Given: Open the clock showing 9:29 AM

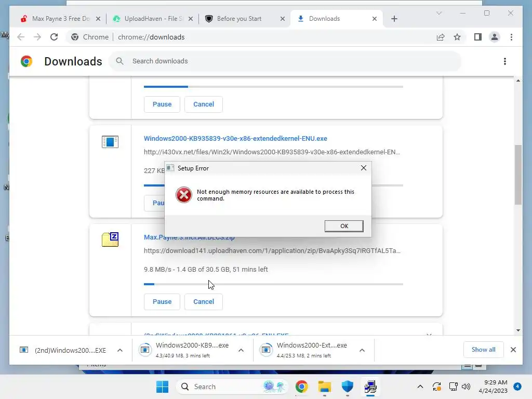Looking at the screenshot, I should point(493,387).
